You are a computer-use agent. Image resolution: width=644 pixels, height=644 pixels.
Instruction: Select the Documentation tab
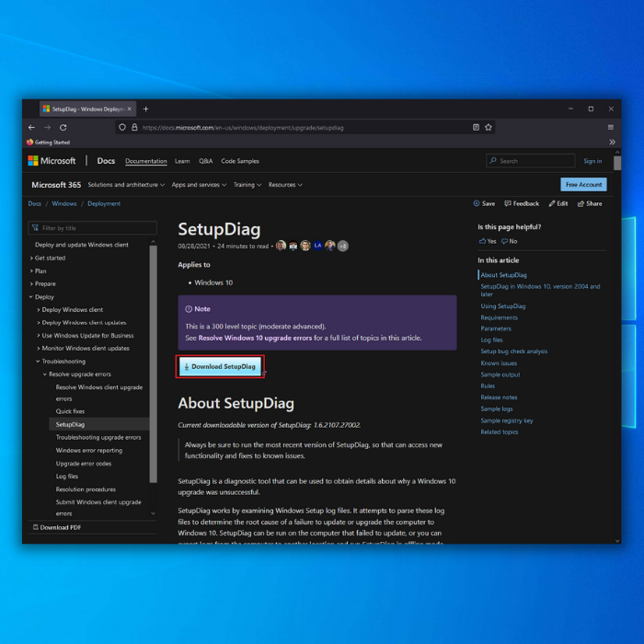146,161
